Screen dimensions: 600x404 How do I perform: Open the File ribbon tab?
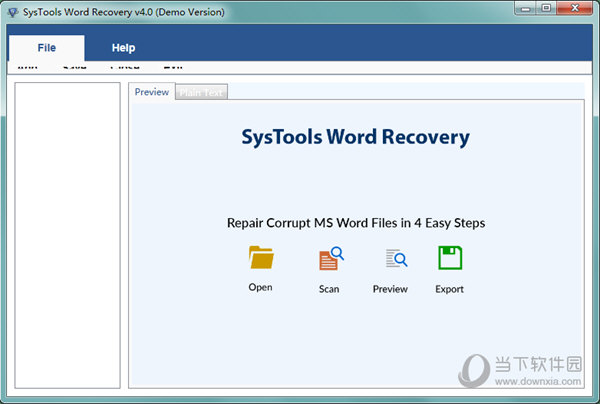pos(47,48)
